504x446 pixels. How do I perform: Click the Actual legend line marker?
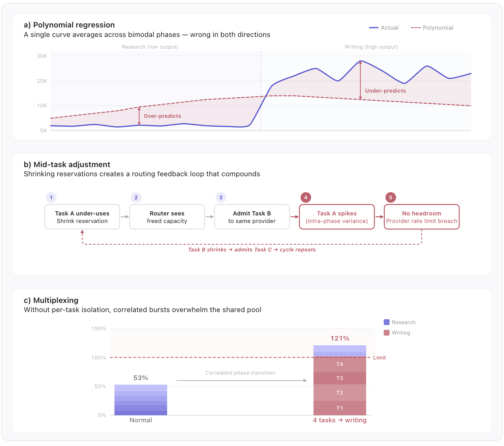[x=374, y=28]
